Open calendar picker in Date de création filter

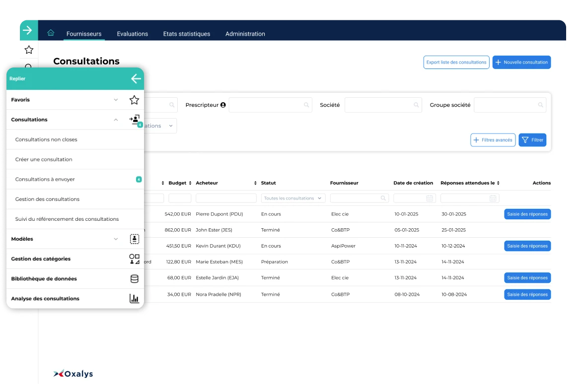pyautogui.click(x=430, y=198)
